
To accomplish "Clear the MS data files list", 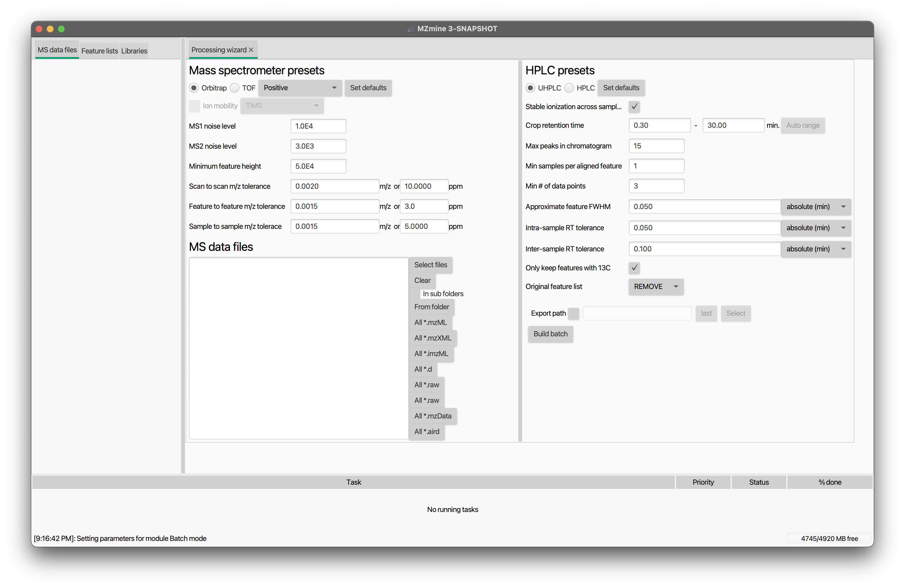I will tap(422, 280).
